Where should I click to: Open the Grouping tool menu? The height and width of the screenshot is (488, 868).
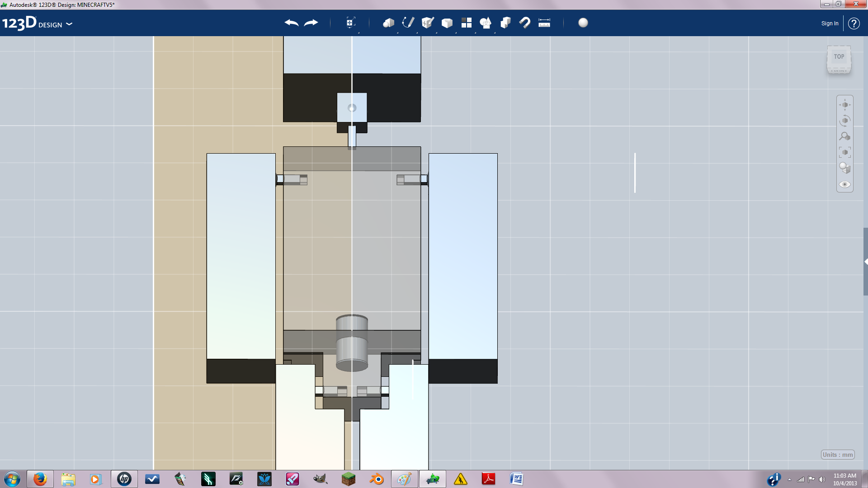[486, 23]
